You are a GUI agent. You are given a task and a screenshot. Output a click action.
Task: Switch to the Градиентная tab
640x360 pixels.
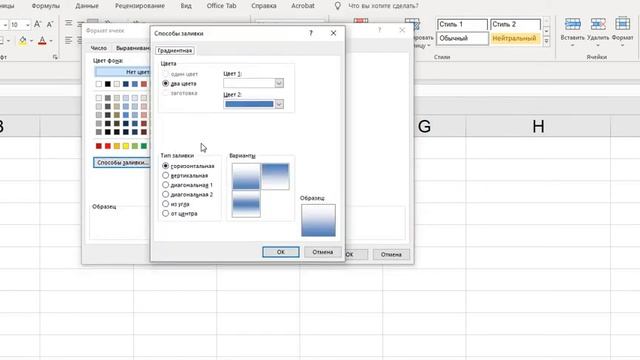click(x=175, y=51)
